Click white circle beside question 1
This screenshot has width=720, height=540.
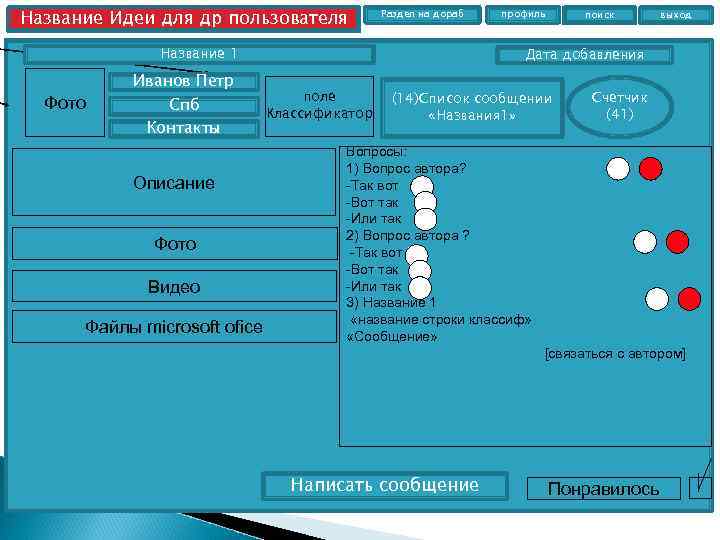(x=618, y=169)
